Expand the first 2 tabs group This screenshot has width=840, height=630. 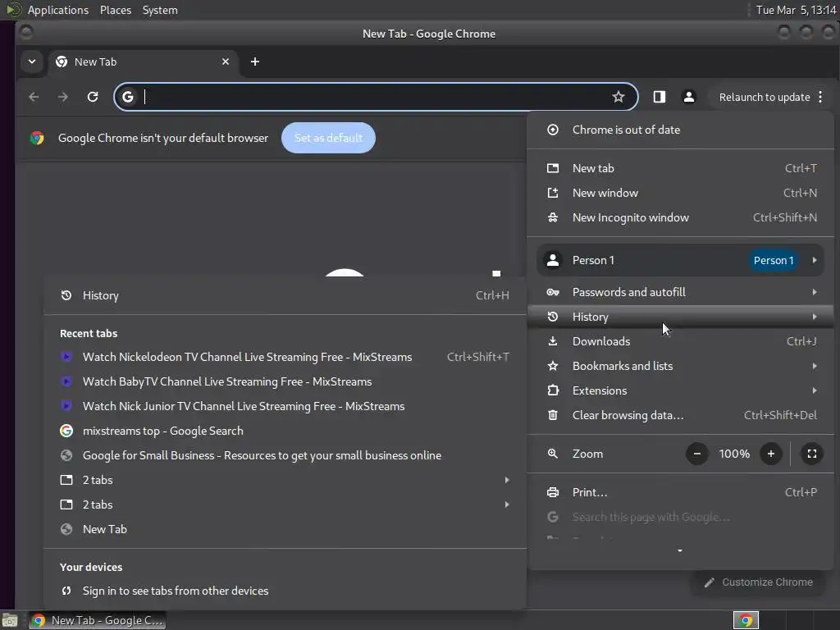(x=285, y=480)
